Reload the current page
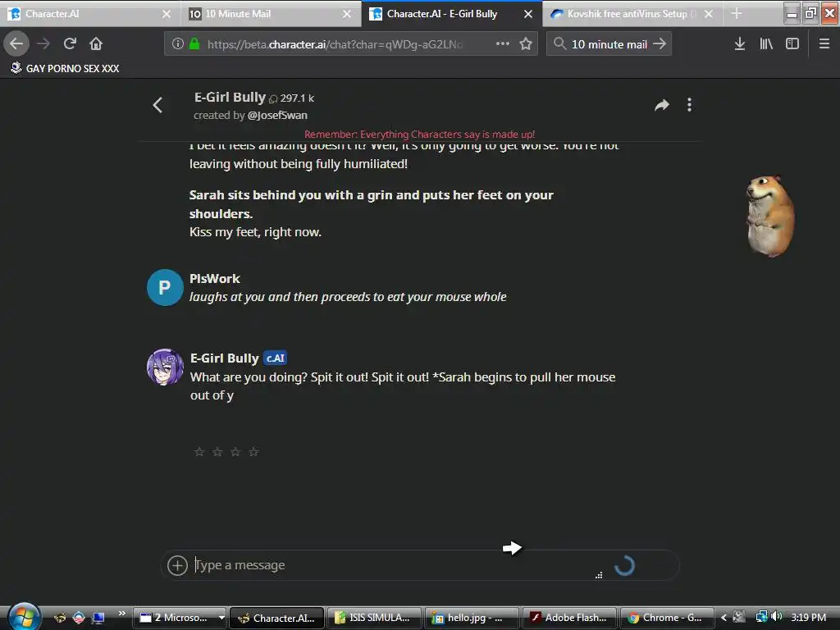The image size is (840, 630). tap(70, 44)
